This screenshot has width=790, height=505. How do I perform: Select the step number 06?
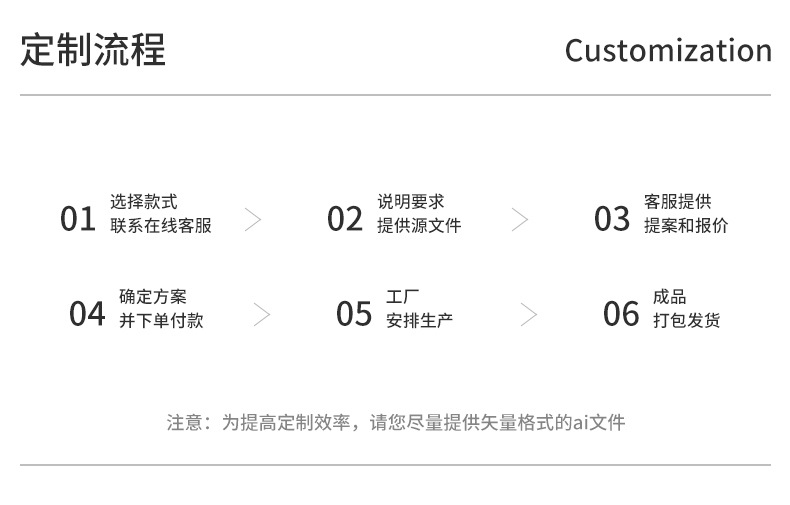coord(621,314)
